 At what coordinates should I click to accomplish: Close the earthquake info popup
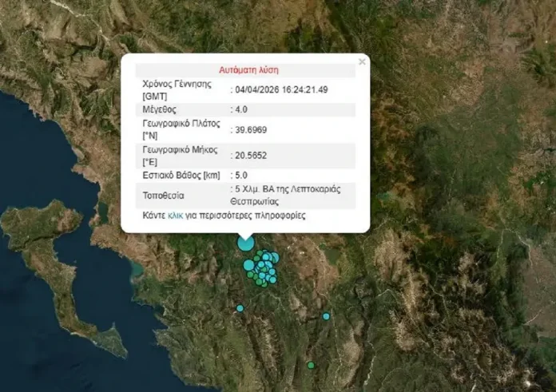(362, 62)
